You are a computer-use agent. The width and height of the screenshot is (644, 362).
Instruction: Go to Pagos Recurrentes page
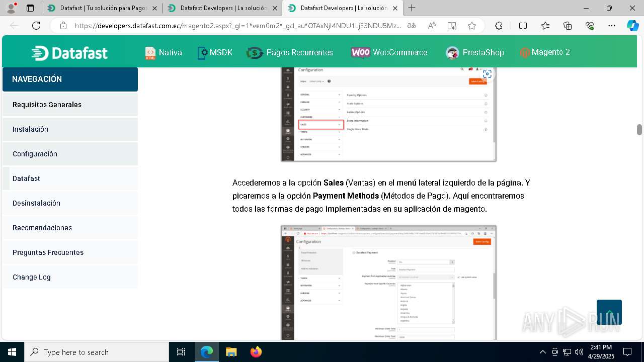tap(290, 52)
